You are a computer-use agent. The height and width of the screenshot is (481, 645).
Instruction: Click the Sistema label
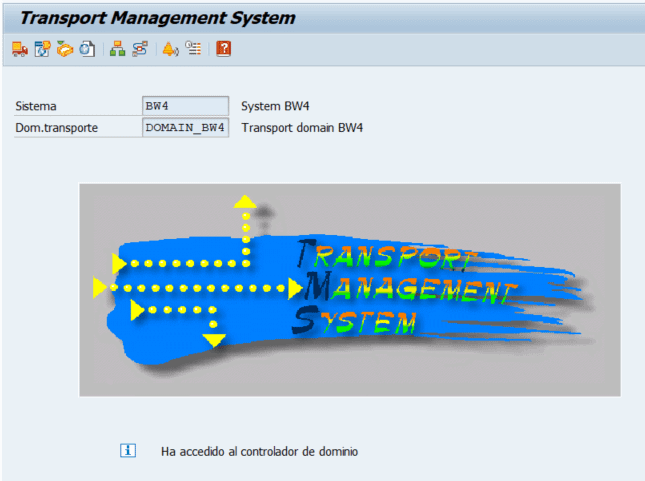coord(36,106)
